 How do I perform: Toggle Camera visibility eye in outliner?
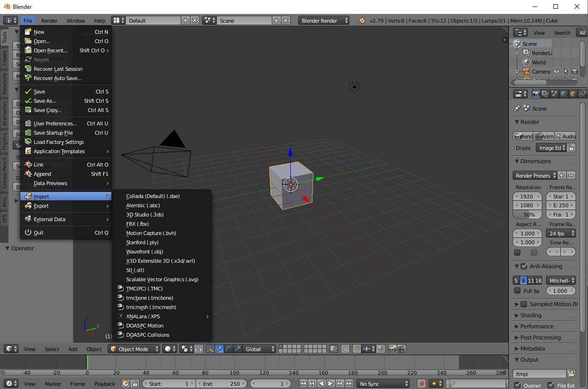(557, 72)
